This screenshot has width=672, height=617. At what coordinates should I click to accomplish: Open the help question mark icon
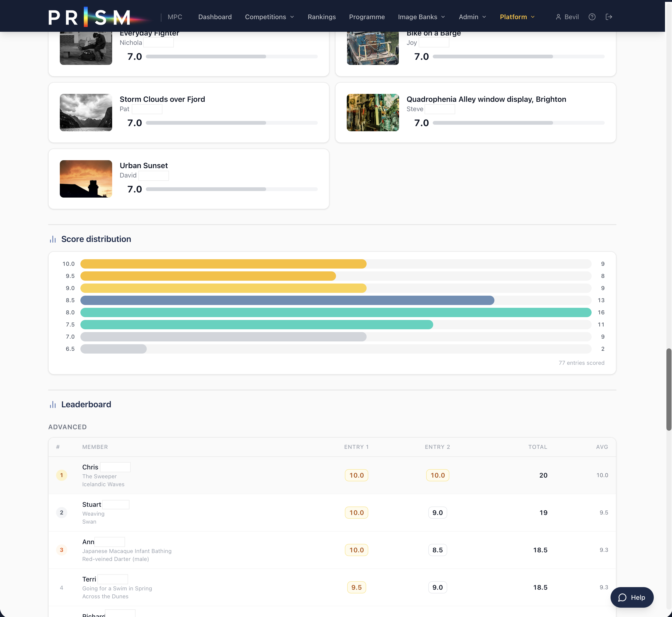pos(592,17)
